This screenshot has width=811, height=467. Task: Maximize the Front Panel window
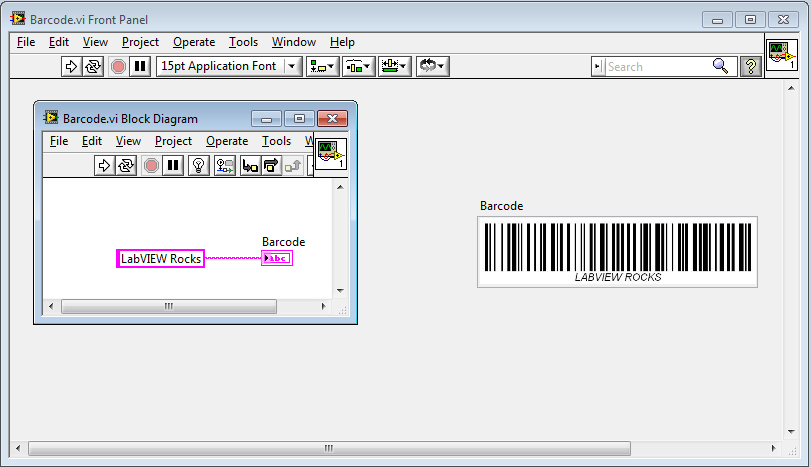click(x=750, y=20)
